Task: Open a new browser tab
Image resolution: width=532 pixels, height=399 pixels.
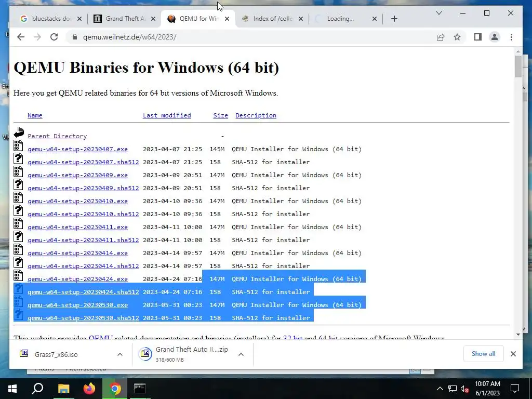Action: coord(394,19)
